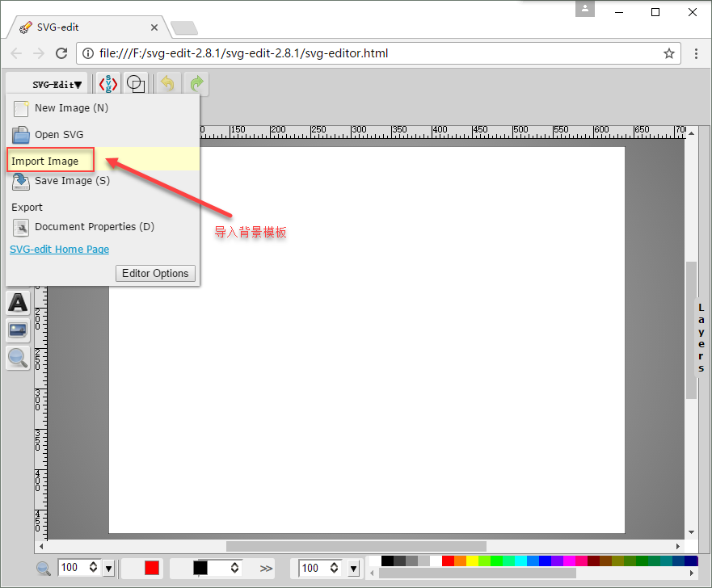Screen dimensions: 712x588
Task: Open a new browser tab
Action: pos(184,28)
